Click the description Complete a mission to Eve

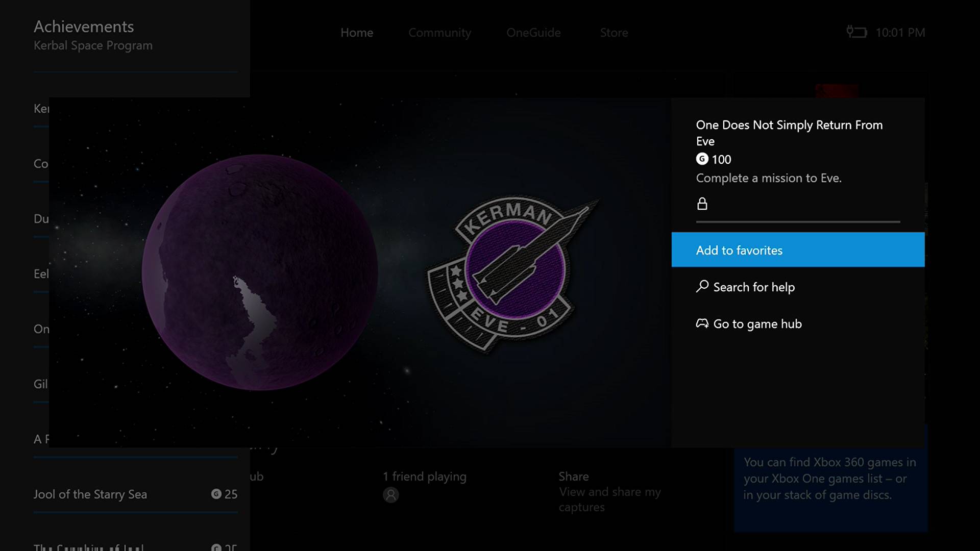(x=769, y=178)
